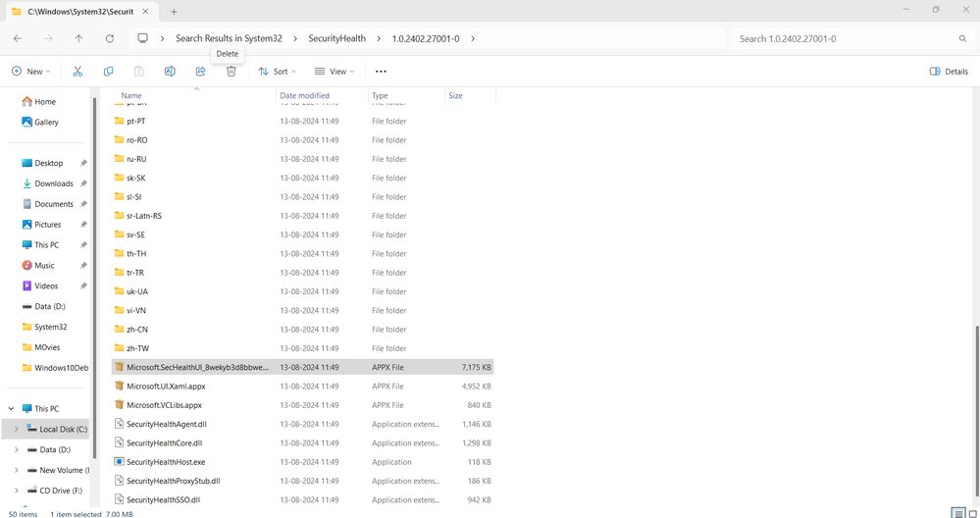Open the Sort dropdown menu
This screenshot has height=518, width=980.
pos(277,72)
